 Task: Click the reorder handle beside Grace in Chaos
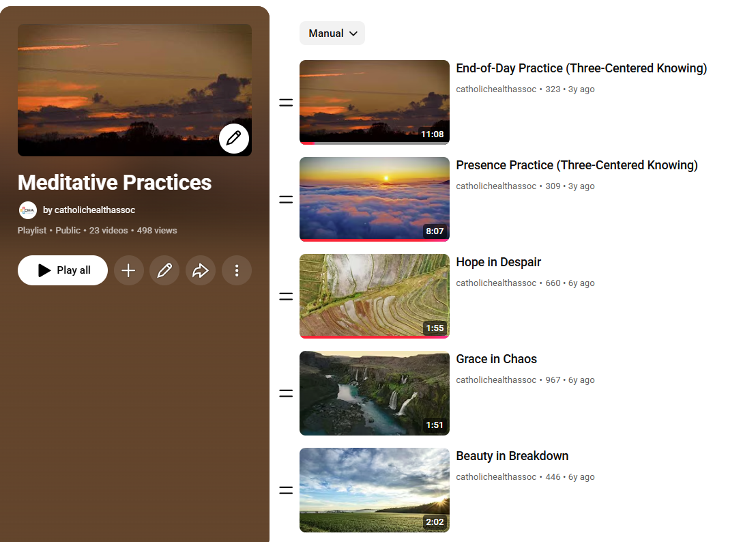286,393
